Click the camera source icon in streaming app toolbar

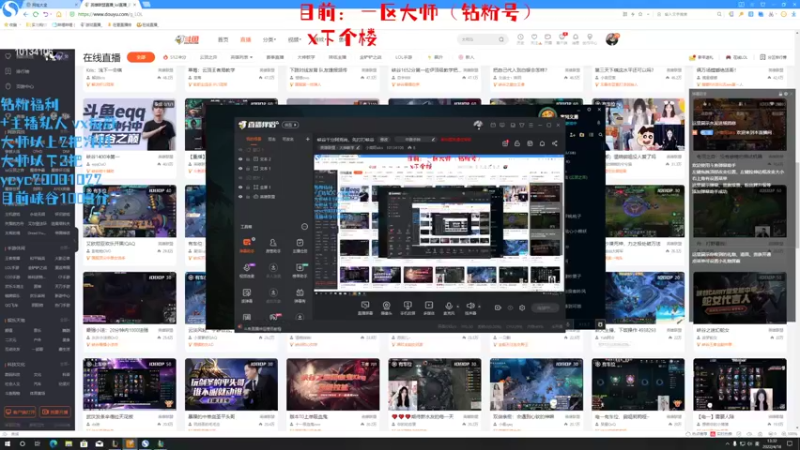[x=386, y=305]
